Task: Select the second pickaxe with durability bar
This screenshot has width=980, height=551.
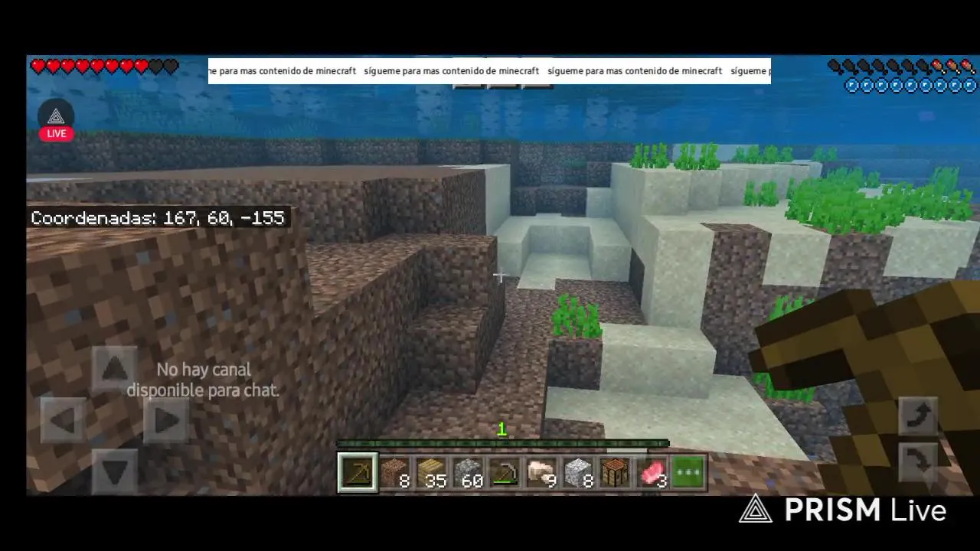Action: pos(505,473)
